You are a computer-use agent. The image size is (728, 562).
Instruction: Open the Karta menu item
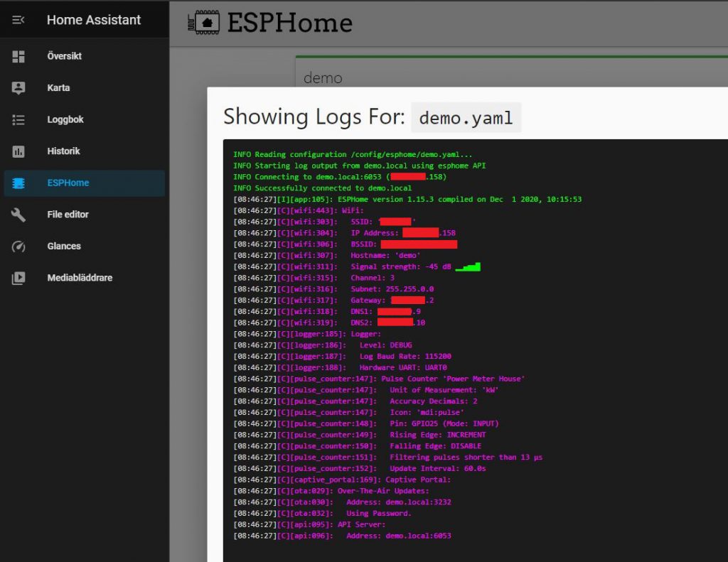[85, 87]
